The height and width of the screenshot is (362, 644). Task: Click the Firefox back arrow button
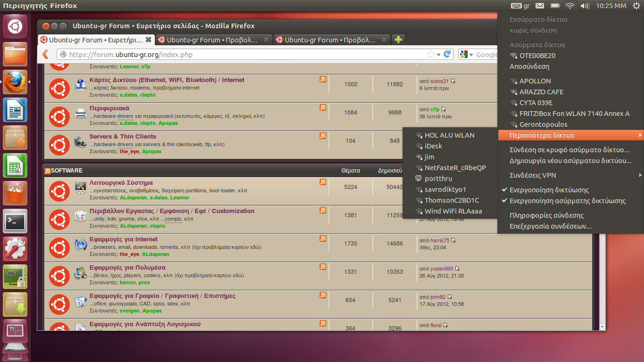(45, 55)
